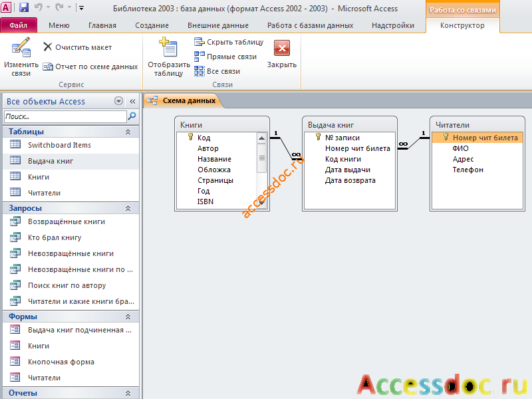
Task: Select the Switchboard Items table
Action: click(71, 145)
